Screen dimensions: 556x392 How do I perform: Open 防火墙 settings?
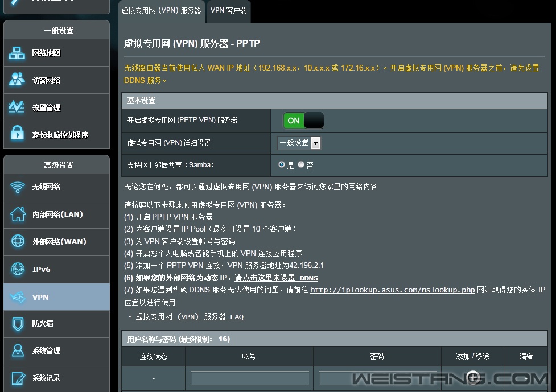(x=43, y=323)
